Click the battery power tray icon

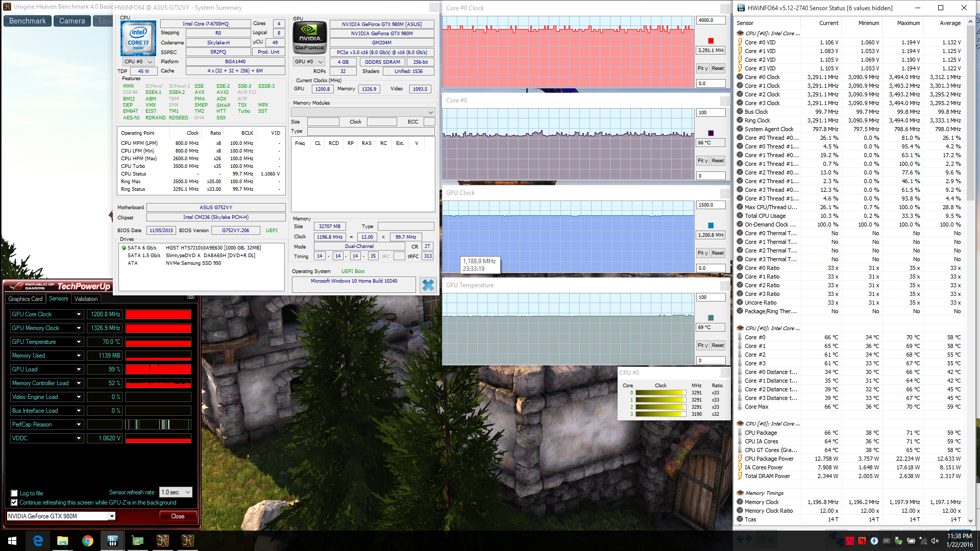coord(911,541)
